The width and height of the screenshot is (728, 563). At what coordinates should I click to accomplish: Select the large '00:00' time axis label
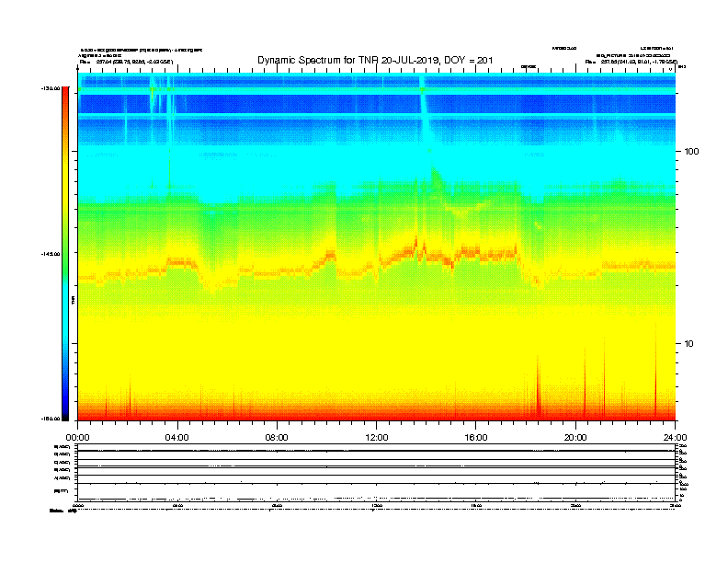77,438
